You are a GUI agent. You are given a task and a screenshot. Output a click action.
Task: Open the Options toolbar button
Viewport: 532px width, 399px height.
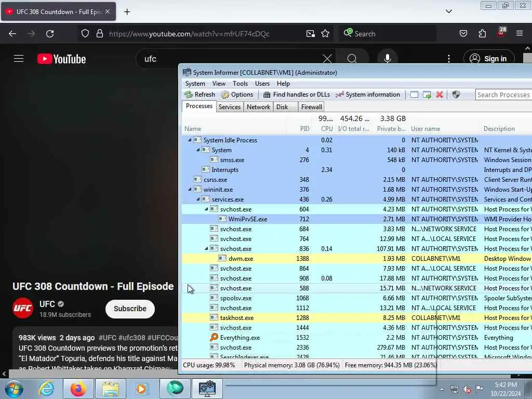237,95
